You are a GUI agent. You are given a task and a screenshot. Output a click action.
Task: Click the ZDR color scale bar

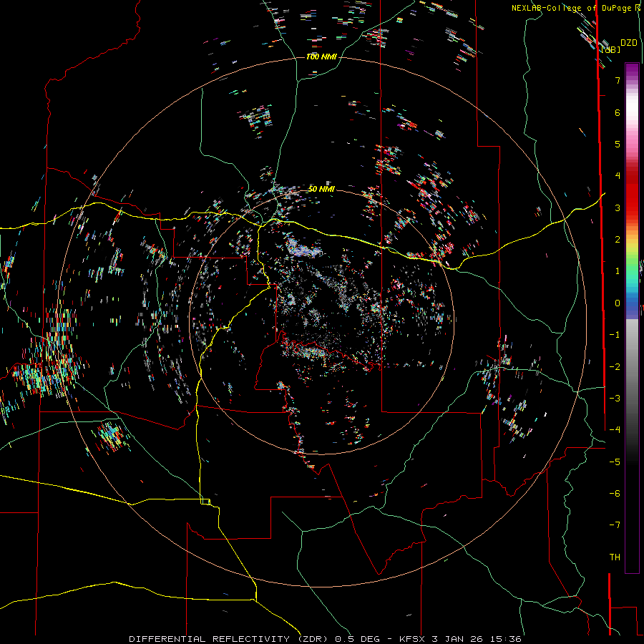(632, 318)
